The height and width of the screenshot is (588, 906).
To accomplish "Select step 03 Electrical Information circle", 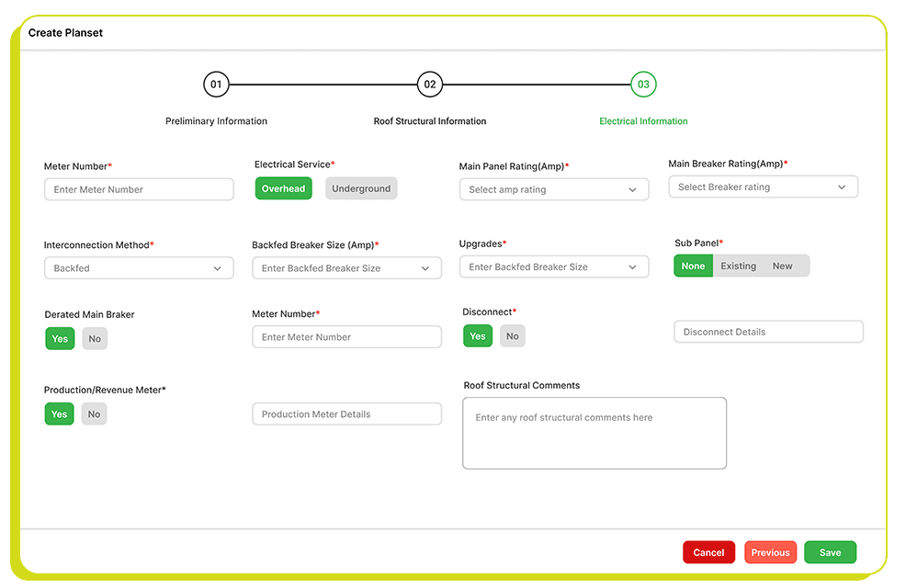I will 643,85.
